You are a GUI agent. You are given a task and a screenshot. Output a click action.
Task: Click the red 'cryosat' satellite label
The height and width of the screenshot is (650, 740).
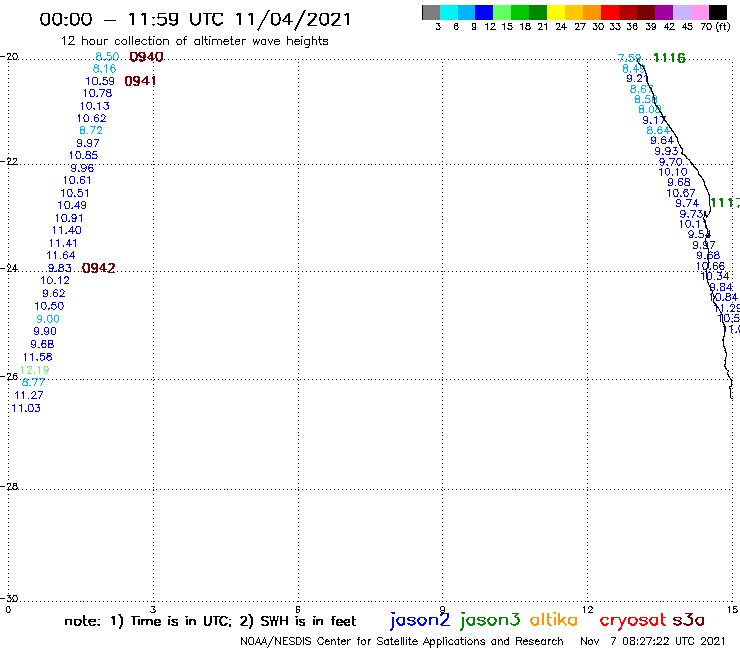pyautogui.click(x=632, y=621)
